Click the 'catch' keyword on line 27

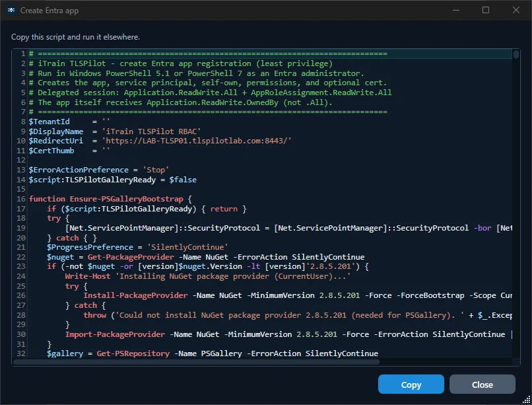pos(86,305)
